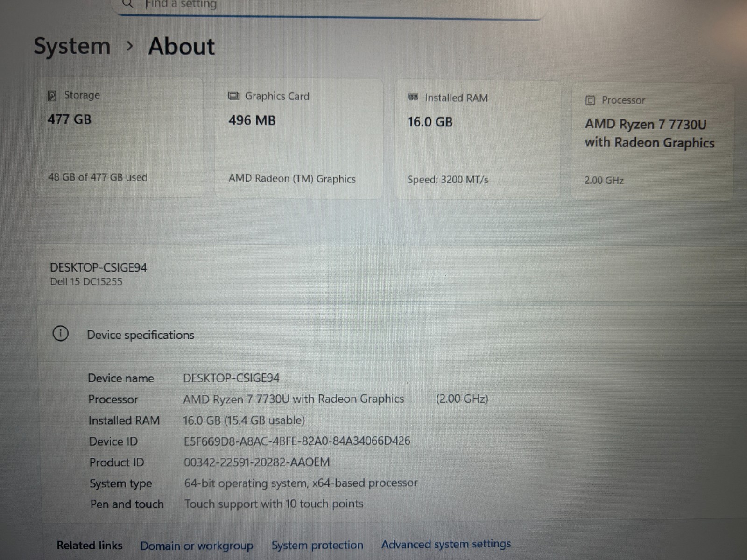Go back to System in breadcrumb
The image size is (747, 560).
tap(72, 46)
